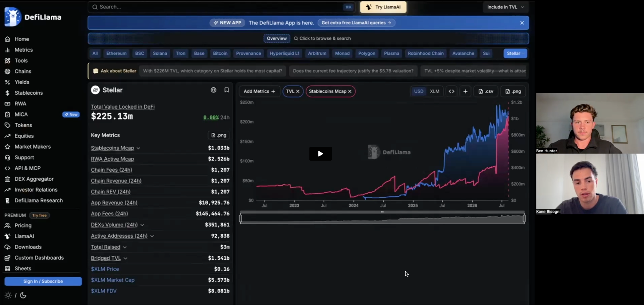
Task: Open the Metrics sidebar icon
Action: tap(8, 50)
